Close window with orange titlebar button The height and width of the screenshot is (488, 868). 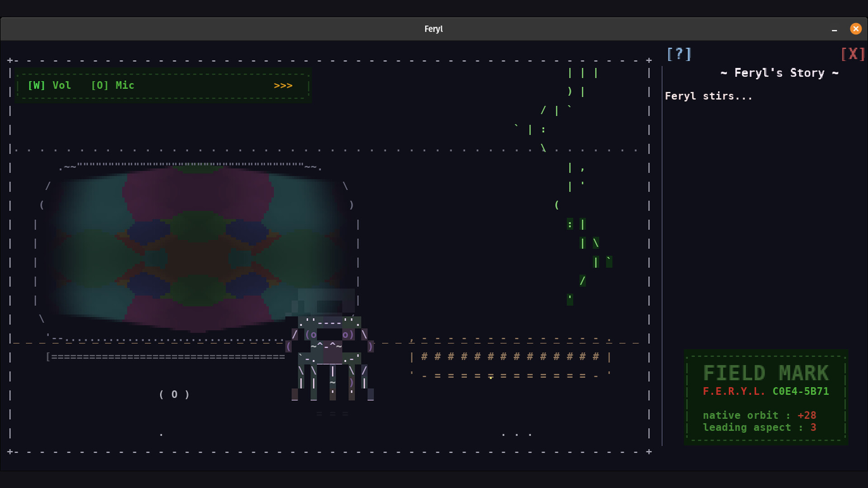point(855,29)
